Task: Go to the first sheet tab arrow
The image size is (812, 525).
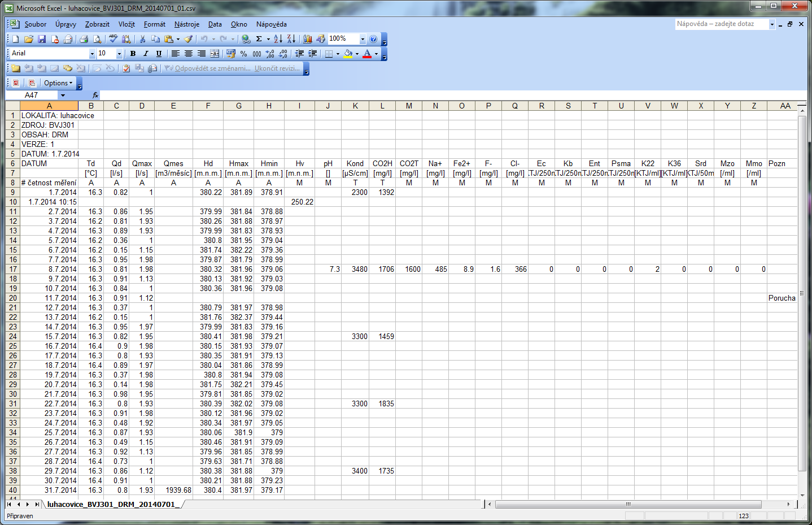Action: coord(9,504)
